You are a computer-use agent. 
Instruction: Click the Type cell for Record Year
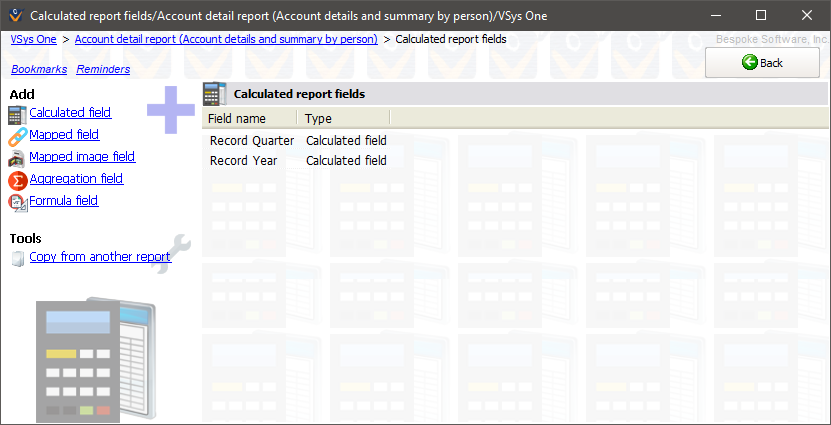pos(346,161)
